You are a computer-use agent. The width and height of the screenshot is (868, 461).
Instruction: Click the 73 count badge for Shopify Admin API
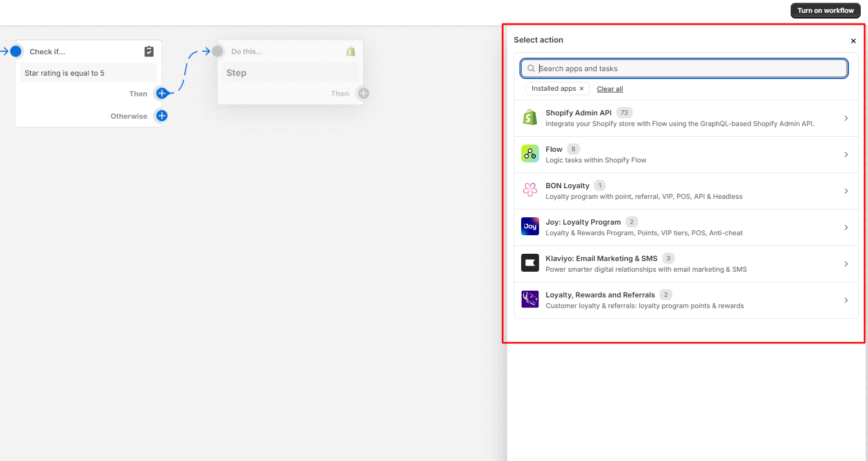[x=624, y=113]
